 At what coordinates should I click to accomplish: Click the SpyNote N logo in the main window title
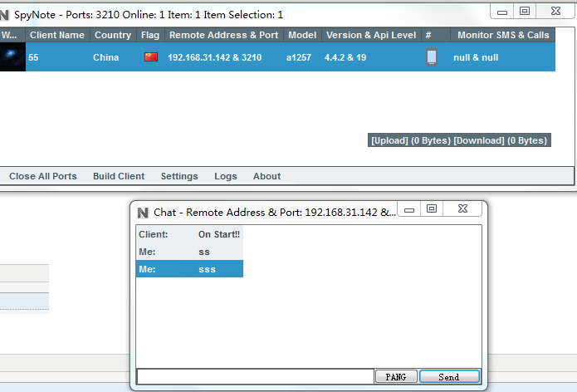4,15
